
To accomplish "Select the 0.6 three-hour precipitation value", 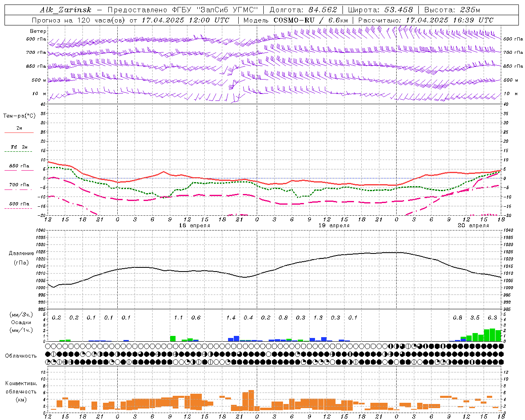I will 196,318.
